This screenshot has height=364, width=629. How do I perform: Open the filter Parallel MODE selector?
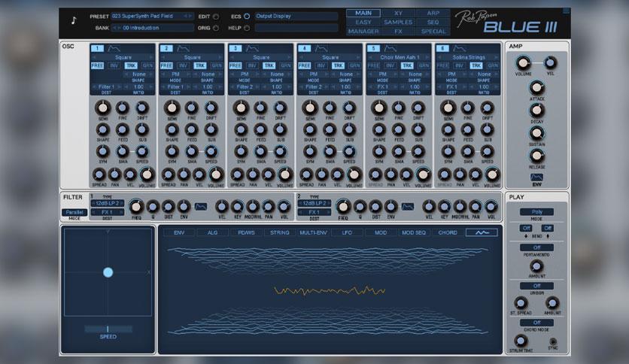point(74,212)
